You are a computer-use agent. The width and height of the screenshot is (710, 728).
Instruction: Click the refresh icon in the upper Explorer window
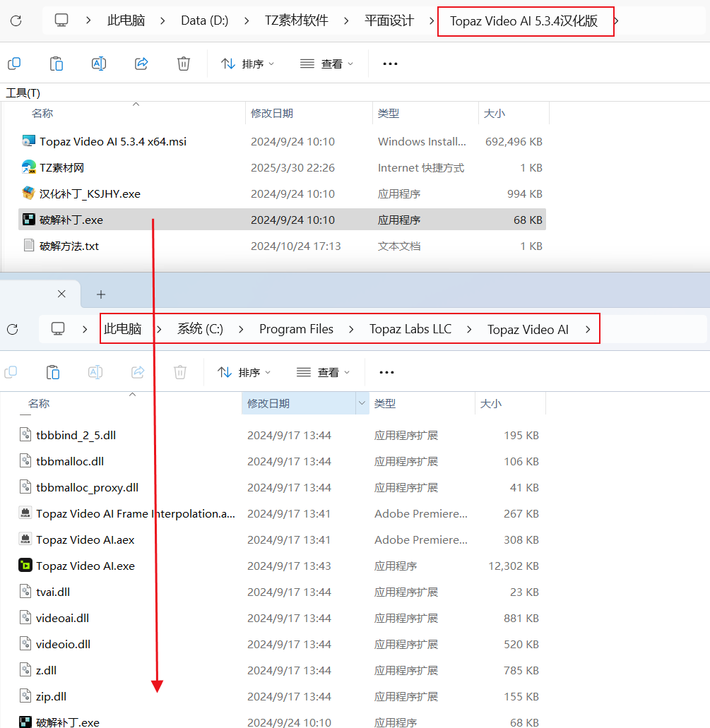click(16, 21)
